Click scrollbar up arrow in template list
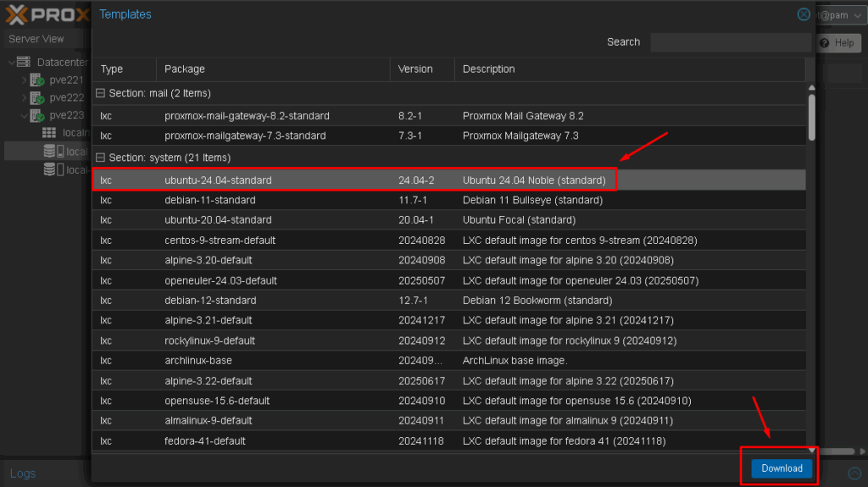Image resolution: width=868 pixels, height=487 pixels. 811,88
